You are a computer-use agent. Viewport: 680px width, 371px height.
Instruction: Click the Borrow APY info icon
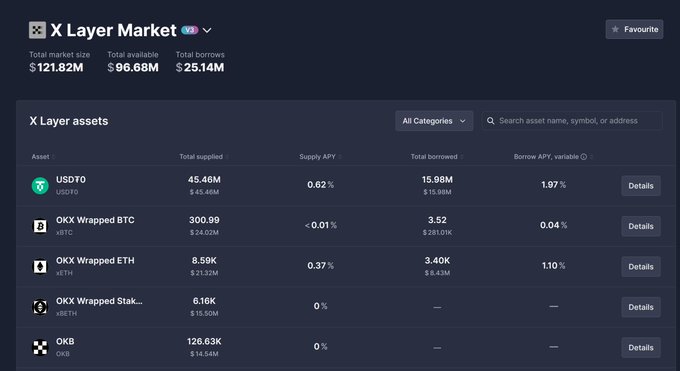pos(584,157)
